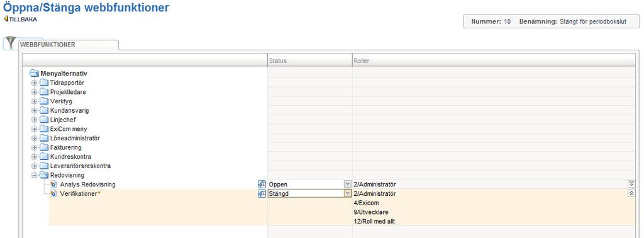Expand the Löneadministratör tree node
Viewport: 644px width, 238px height.
point(35,139)
